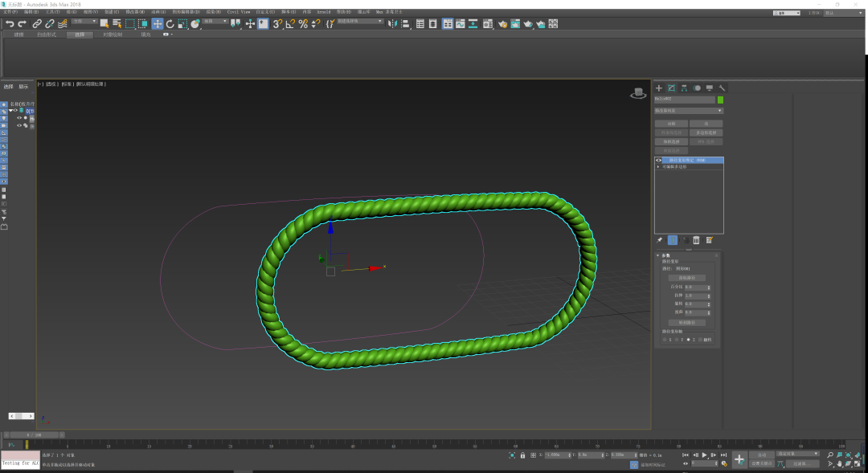Open the 修改器 menu
Viewport: 868px width, 473px height.
pyautogui.click(x=135, y=11)
